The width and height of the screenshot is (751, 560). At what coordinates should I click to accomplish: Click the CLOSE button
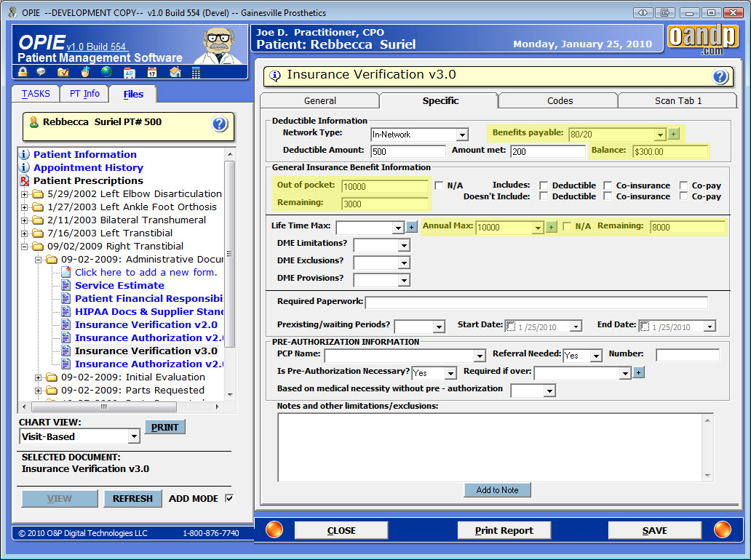pos(341,530)
